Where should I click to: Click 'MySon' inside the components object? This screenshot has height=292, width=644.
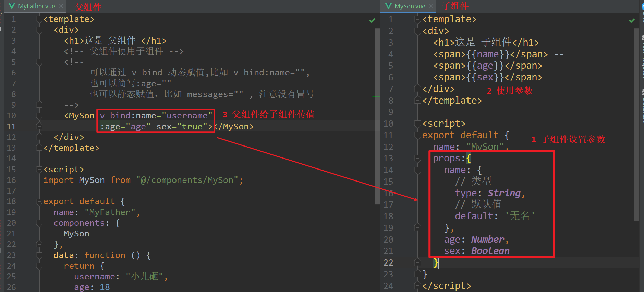(76, 234)
